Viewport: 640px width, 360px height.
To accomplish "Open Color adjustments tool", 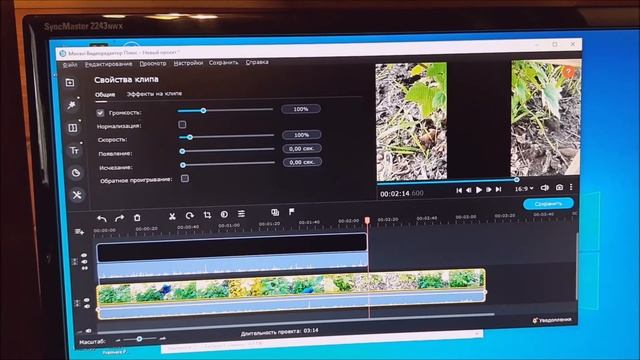I will [224, 214].
